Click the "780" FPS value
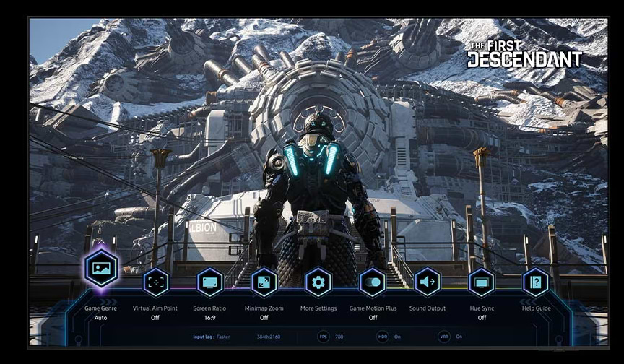 coord(339,337)
